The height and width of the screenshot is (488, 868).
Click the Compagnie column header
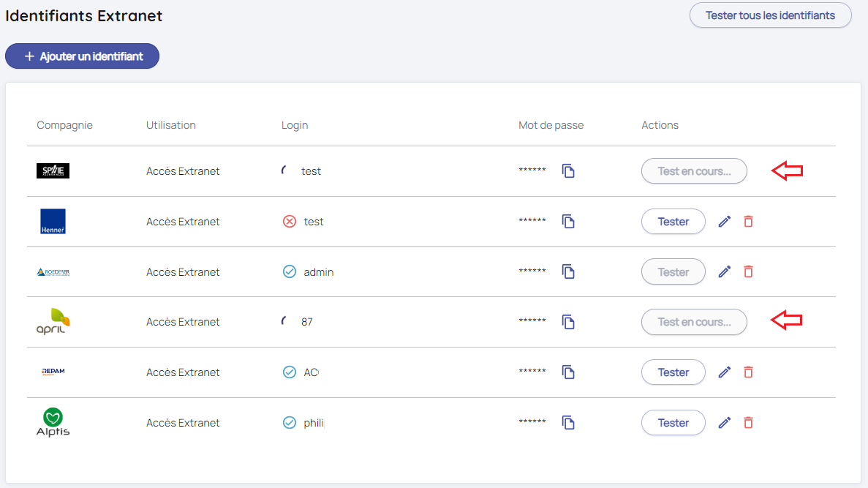pyautogui.click(x=64, y=125)
